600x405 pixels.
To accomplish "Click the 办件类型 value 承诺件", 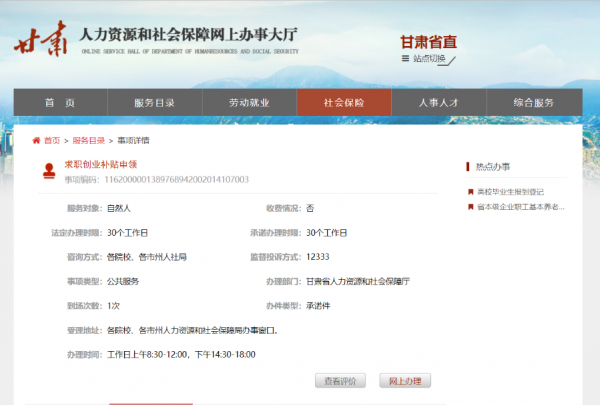I will coord(318,306).
